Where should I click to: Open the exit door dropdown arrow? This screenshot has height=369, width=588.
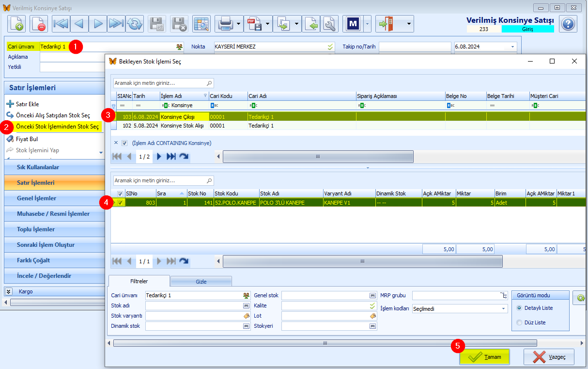click(409, 23)
